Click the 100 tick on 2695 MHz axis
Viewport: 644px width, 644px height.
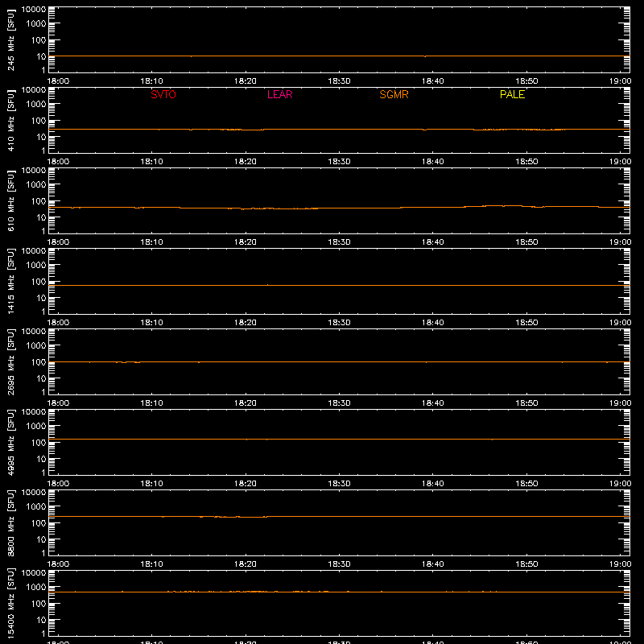pos(39,362)
